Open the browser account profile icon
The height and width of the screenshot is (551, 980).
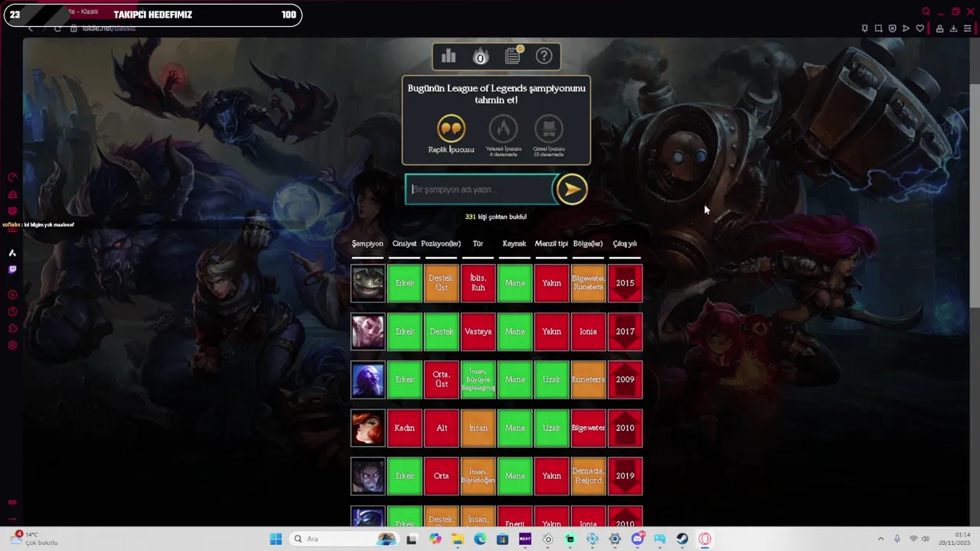click(940, 28)
